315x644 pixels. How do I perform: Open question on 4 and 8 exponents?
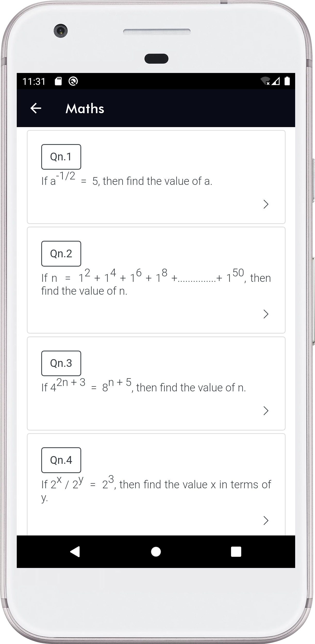[x=143, y=387]
